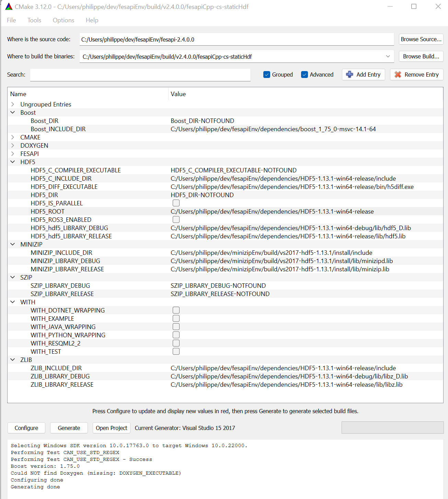Collapse the HDF5 group
This screenshot has height=499, width=448.
pos(13,162)
